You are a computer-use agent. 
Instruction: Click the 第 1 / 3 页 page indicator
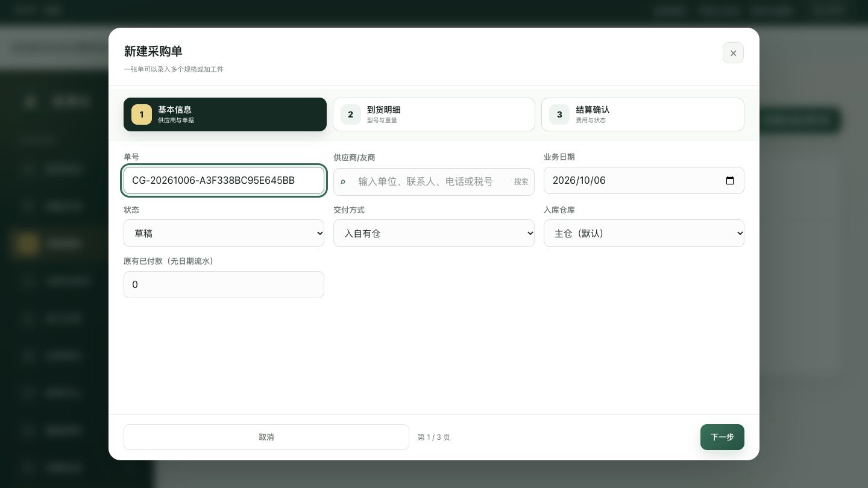(434, 437)
